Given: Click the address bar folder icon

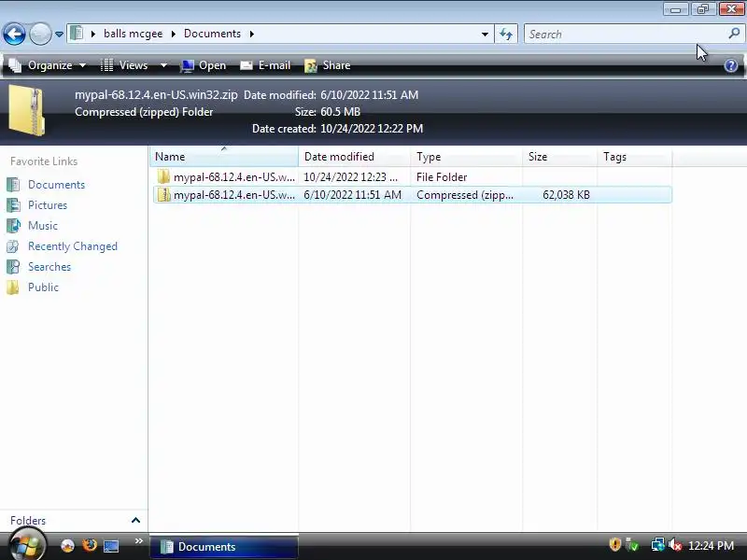Looking at the screenshot, I should [x=77, y=34].
